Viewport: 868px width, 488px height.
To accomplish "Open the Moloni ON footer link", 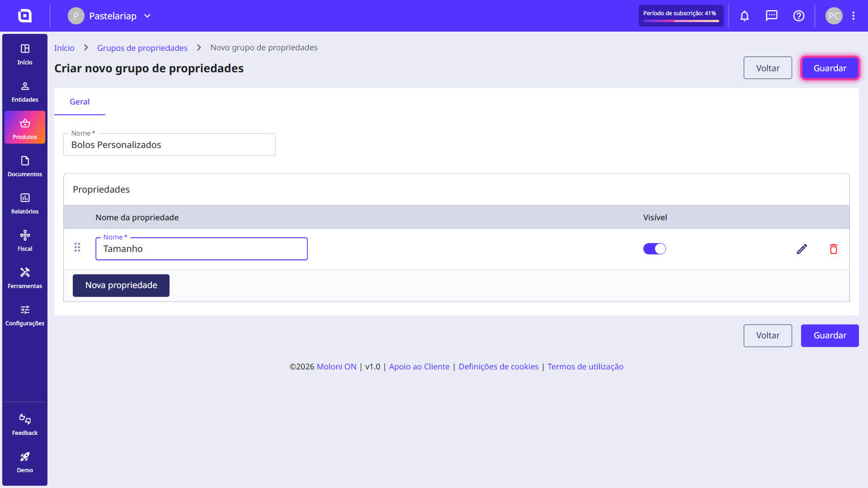I will (337, 367).
